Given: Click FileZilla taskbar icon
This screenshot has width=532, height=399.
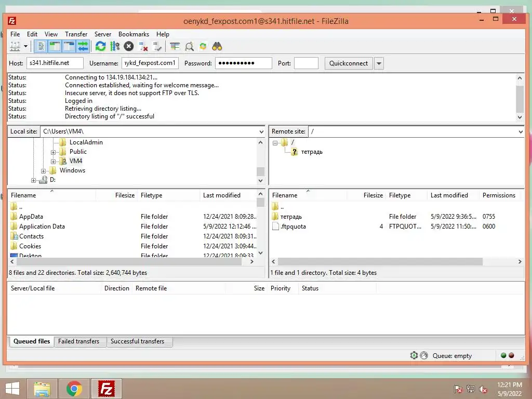Looking at the screenshot, I should [106, 389].
